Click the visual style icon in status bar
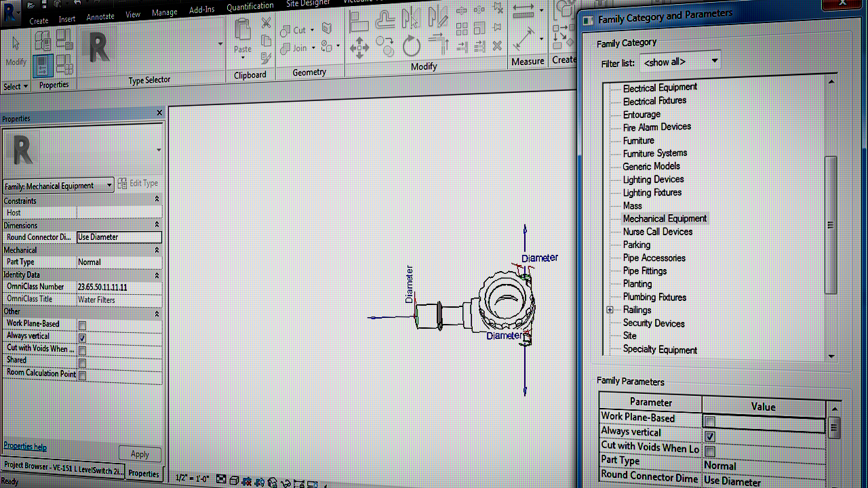This screenshot has height=488, width=868. click(x=234, y=481)
